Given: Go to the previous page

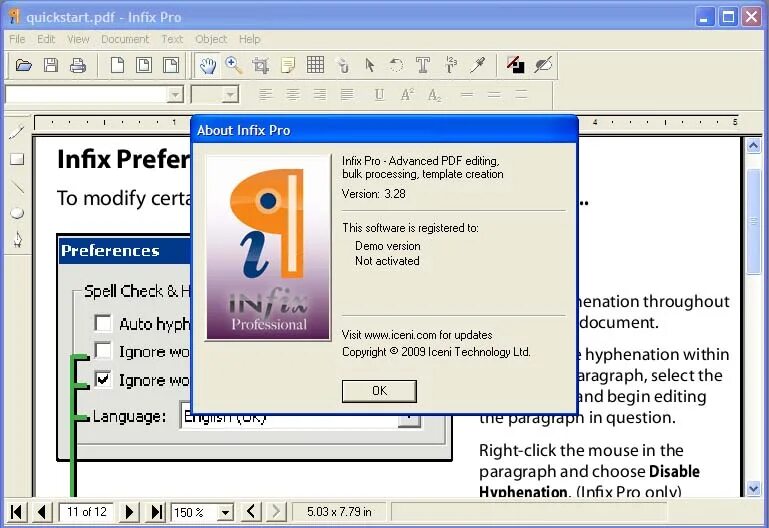Looking at the screenshot, I should [x=42, y=512].
